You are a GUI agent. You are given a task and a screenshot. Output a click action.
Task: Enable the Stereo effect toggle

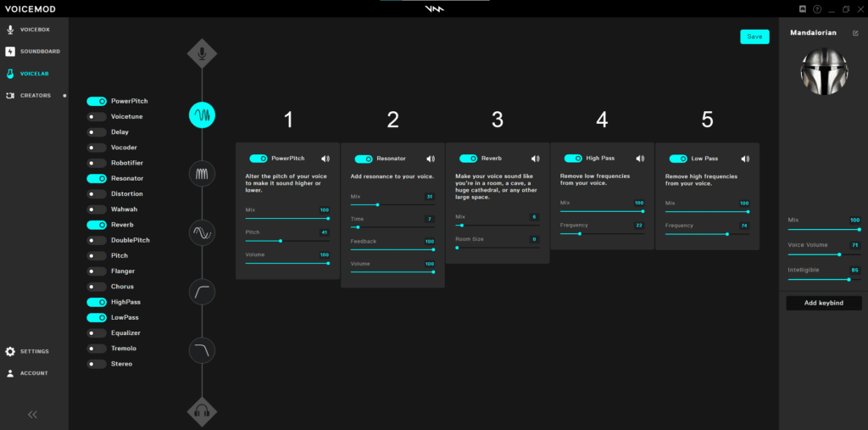click(x=97, y=364)
